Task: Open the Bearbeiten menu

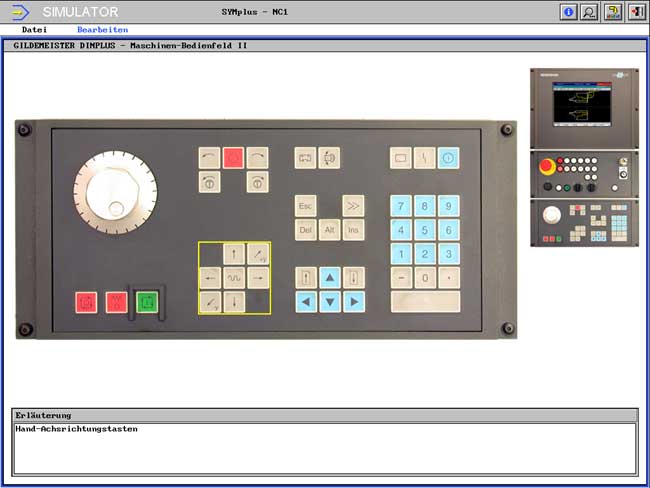Action: point(102,30)
